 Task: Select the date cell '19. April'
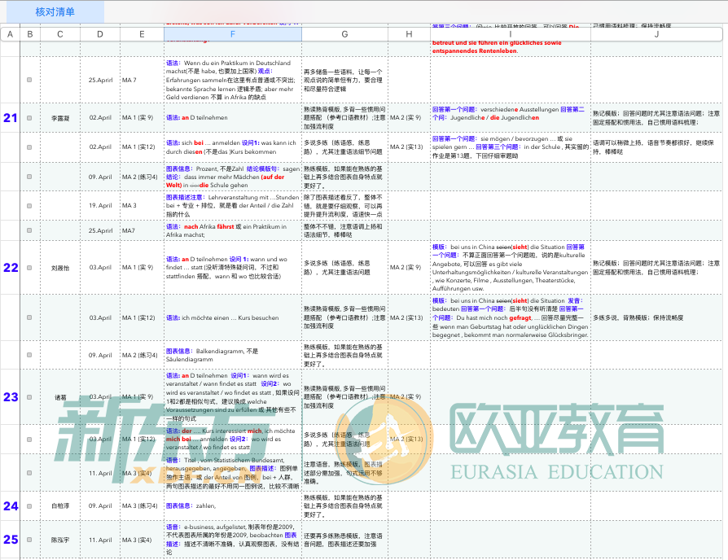[x=100, y=206]
